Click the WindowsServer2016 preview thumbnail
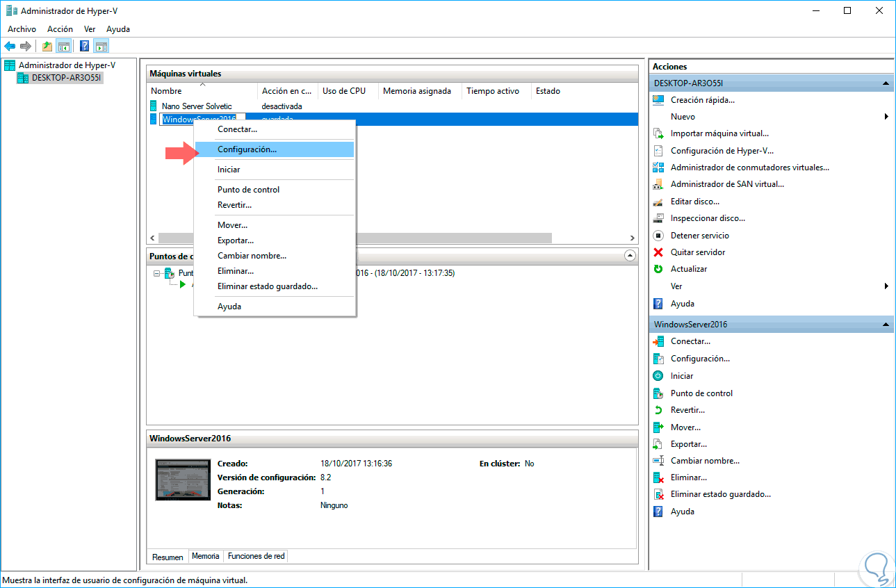Viewport: 896px width, 588px height. tap(183, 480)
